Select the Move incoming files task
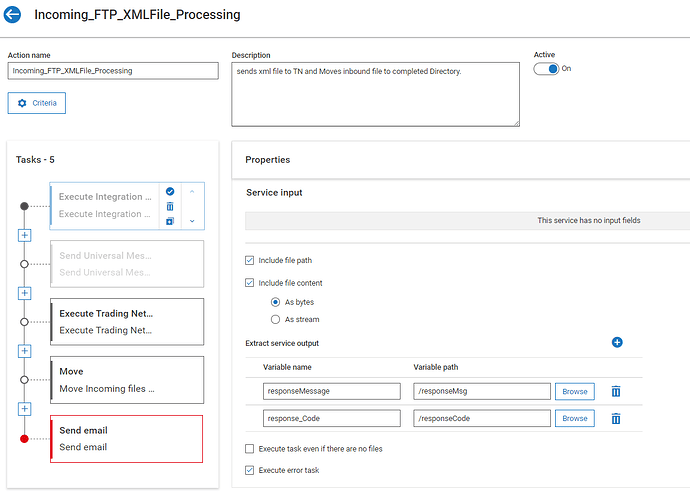 [127, 380]
